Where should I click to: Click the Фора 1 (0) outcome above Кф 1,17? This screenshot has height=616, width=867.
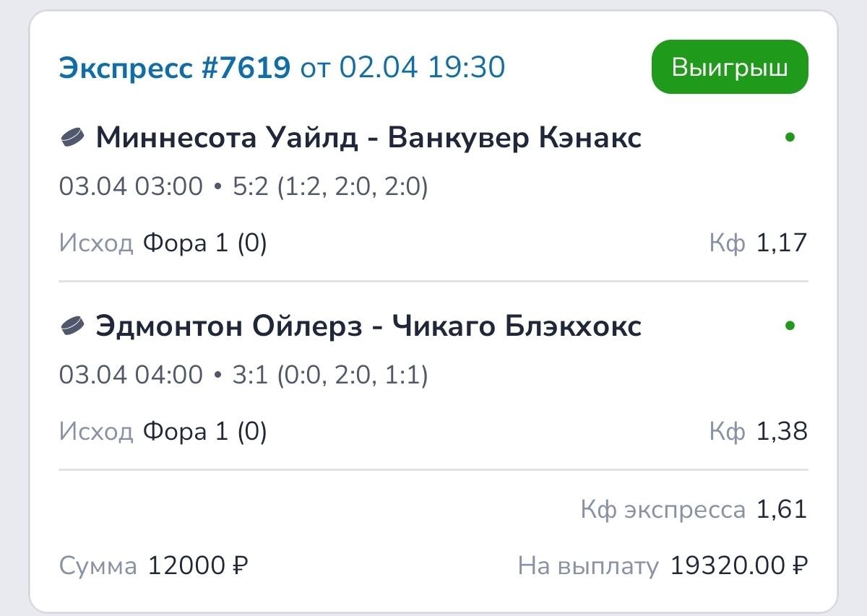pos(204,244)
